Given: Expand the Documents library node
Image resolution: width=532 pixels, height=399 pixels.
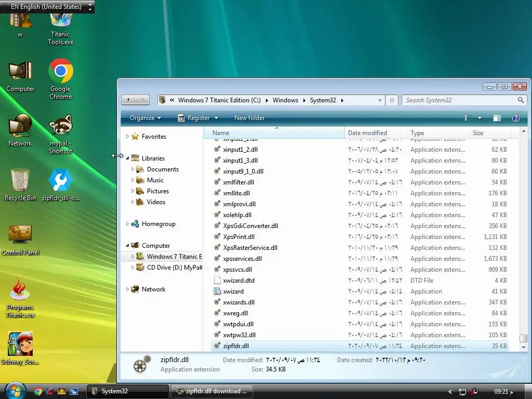Looking at the screenshot, I should 132,169.
